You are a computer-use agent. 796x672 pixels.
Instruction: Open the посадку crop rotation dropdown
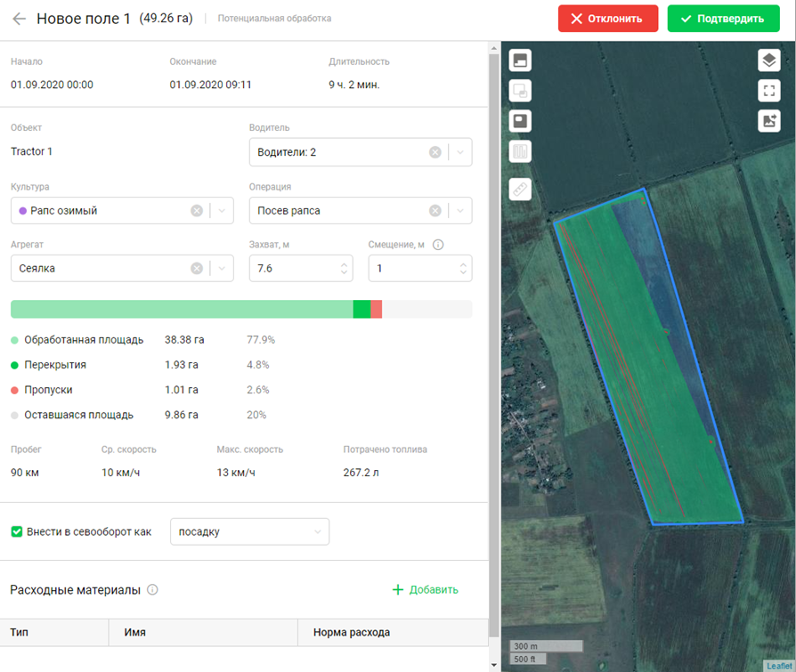coord(250,531)
